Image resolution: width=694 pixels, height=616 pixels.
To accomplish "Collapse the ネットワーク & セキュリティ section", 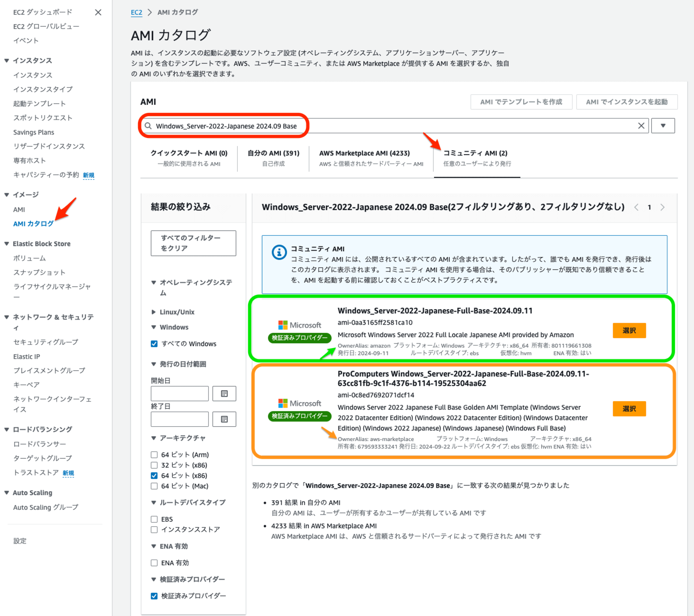I will click(x=7, y=317).
